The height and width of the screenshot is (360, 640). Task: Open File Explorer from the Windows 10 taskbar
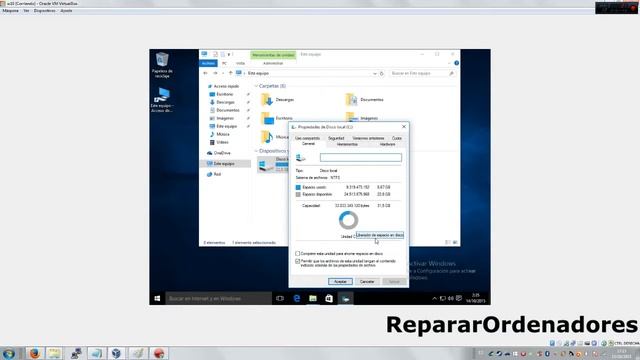pyautogui.click(x=313, y=299)
